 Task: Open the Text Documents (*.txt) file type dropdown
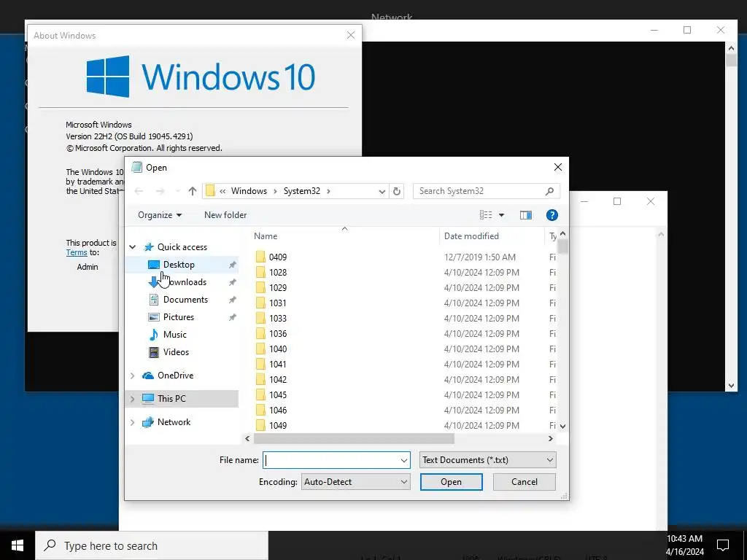pyautogui.click(x=487, y=460)
